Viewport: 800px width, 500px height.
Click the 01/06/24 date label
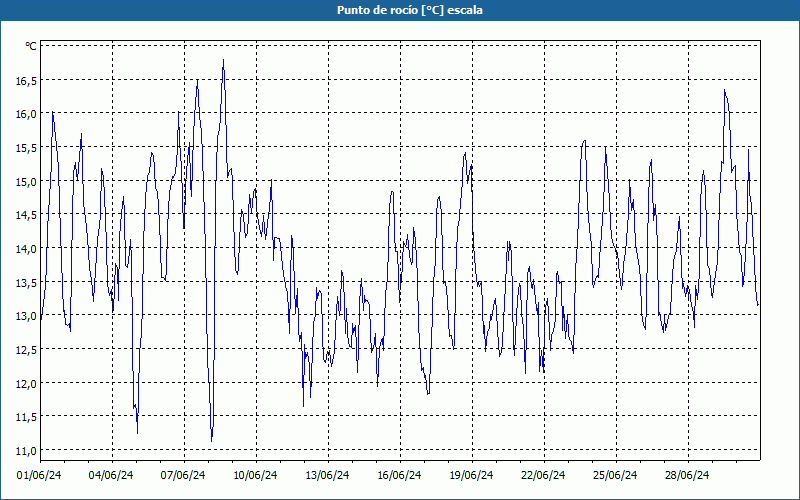(x=39, y=475)
